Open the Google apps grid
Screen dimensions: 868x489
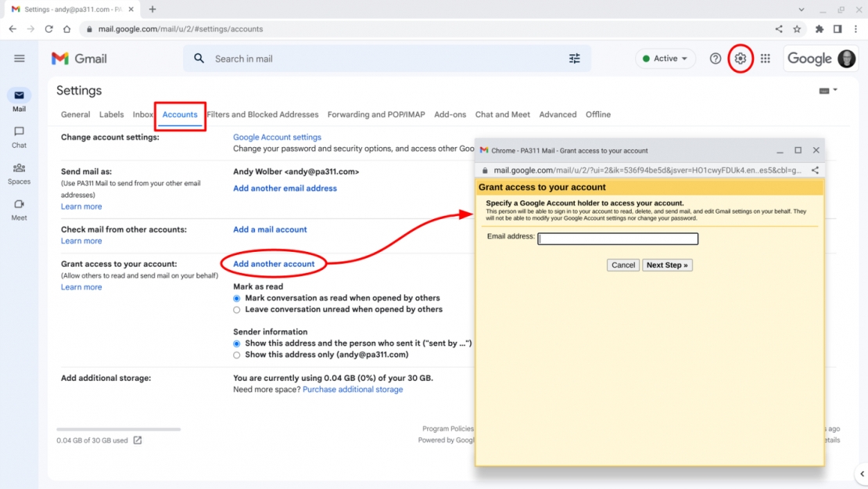(766, 58)
